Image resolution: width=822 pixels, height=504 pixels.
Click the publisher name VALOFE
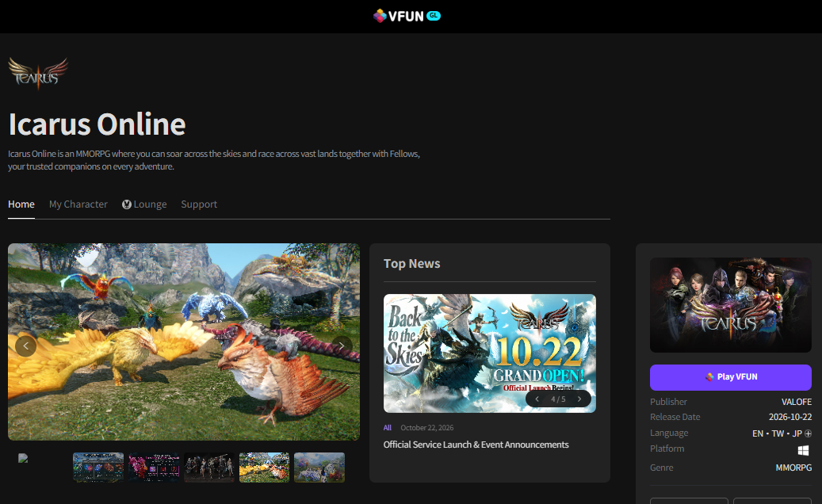coord(797,402)
